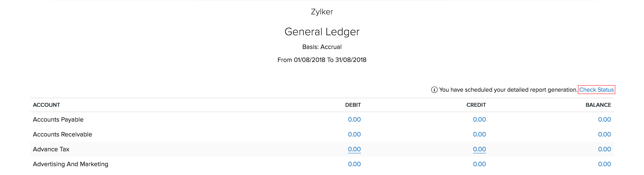Click the ACCOUNT column header

[x=46, y=105]
